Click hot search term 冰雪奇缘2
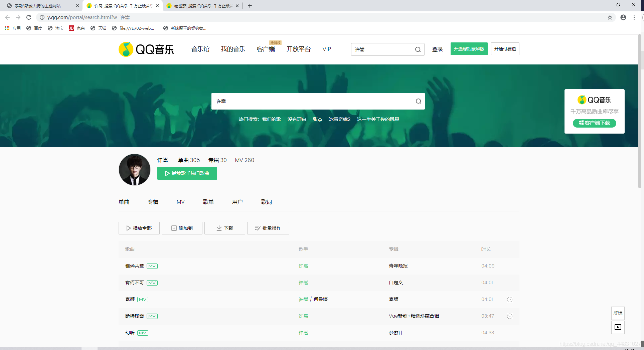The image size is (644, 350). coord(339,119)
